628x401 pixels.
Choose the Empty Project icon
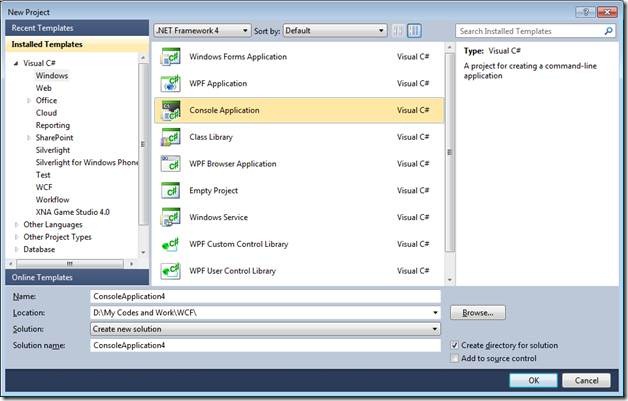[x=170, y=191]
